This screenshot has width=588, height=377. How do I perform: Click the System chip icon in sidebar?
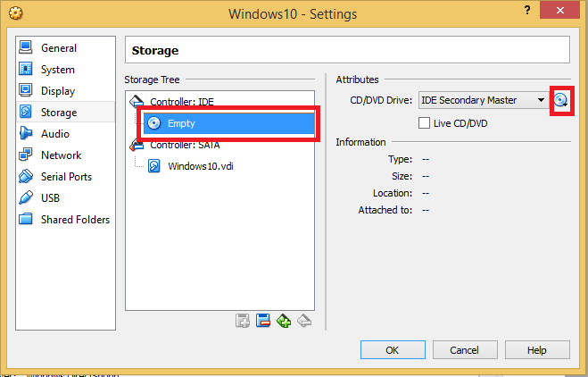(26, 69)
